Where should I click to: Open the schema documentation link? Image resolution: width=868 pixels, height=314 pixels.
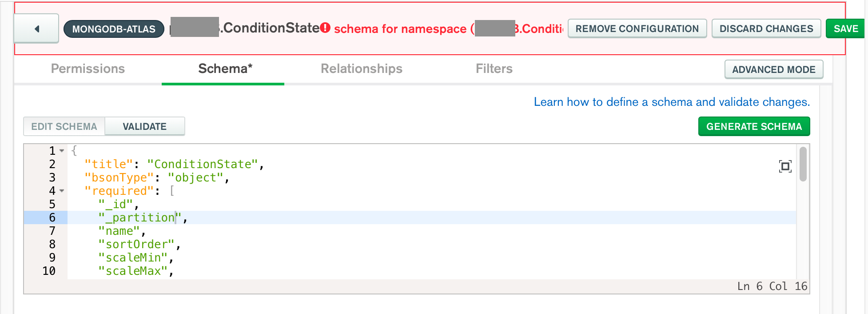pos(671,102)
